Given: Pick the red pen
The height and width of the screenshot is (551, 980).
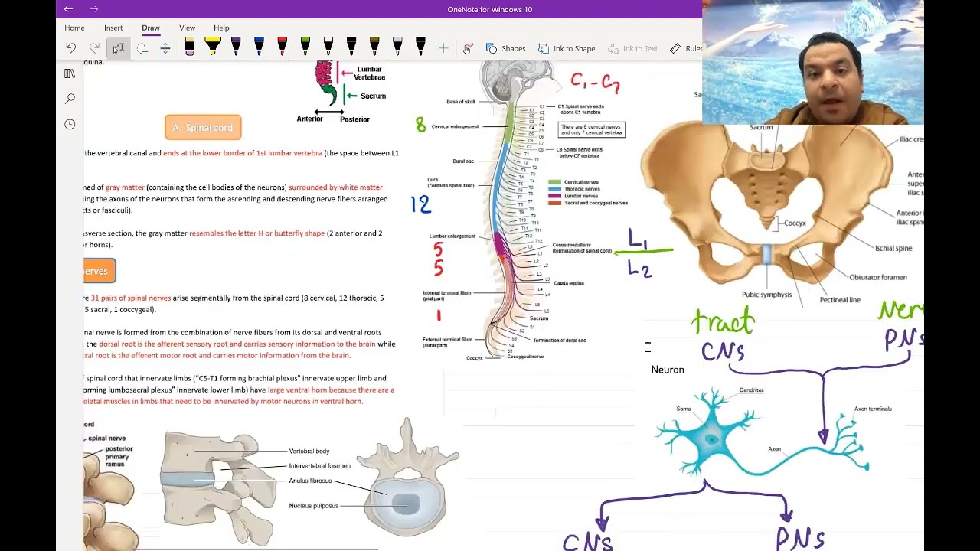Looking at the screenshot, I should click(x=282, y=47).
